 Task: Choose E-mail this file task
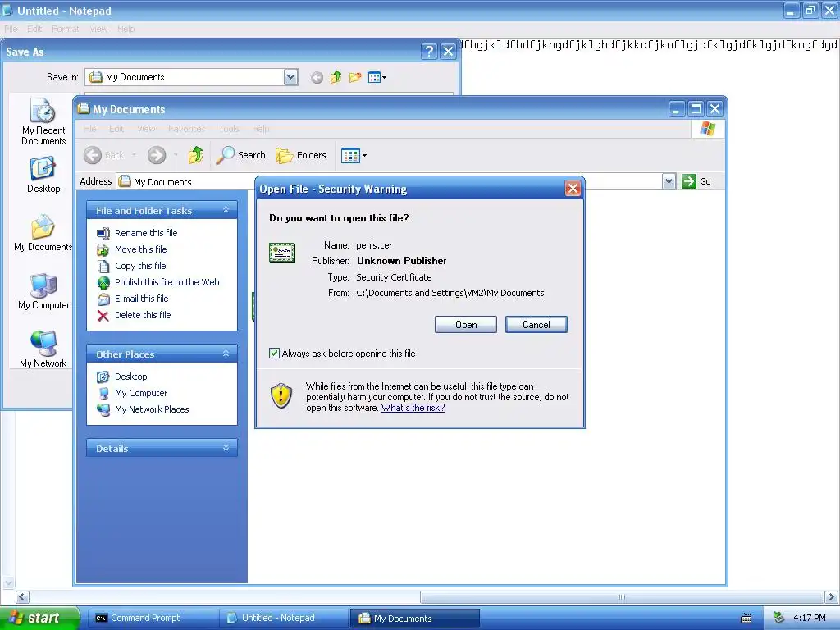(141, 299)
